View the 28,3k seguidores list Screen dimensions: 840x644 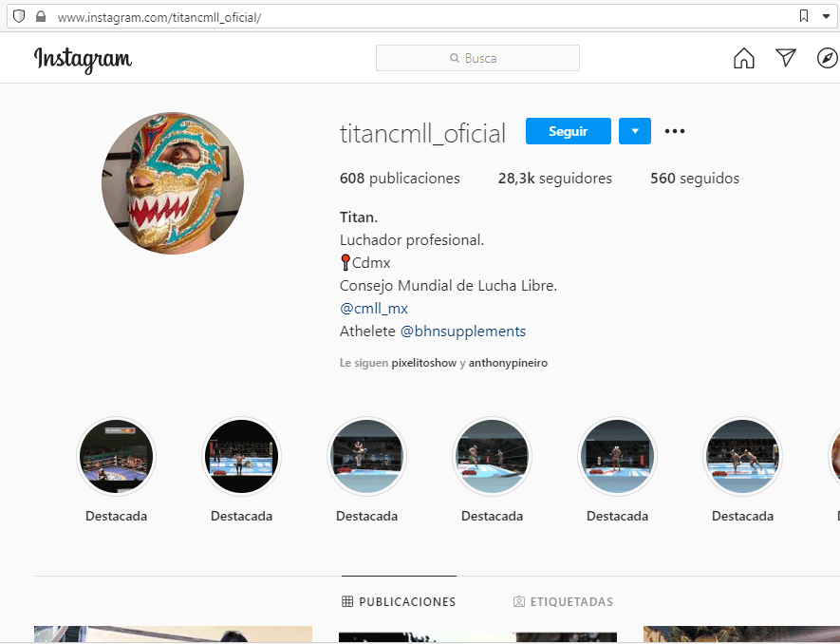pos(555,178)
